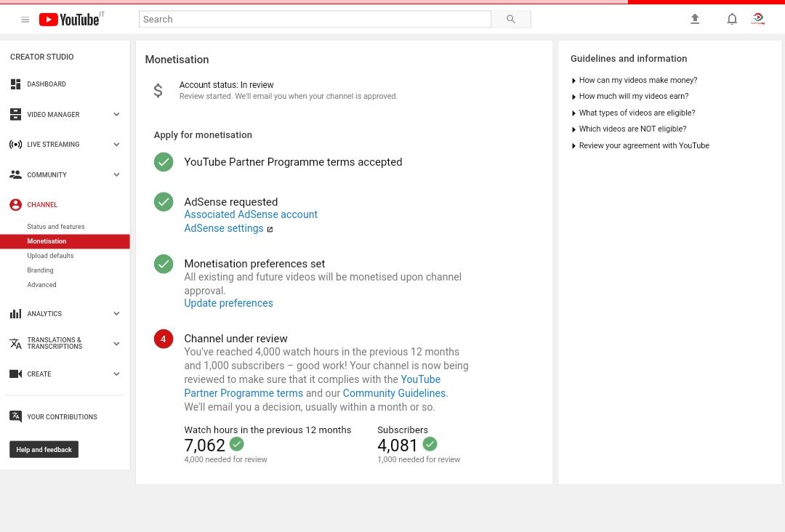Image resolution: width=785 pixels, height=532 pixels.
Task: Click the green check next to 7,062 watch hours
Action: 237,444
